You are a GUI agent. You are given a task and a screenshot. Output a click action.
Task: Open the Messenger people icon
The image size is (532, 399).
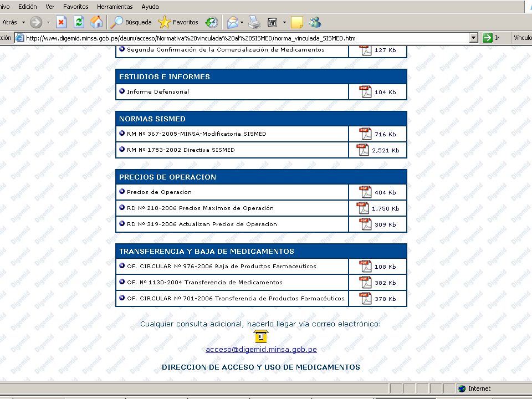pyautogui.click(x=315, y=22)
